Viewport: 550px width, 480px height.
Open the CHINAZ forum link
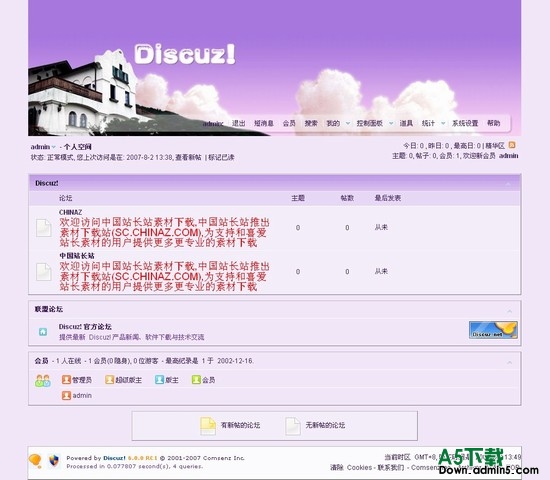point(71,212)
